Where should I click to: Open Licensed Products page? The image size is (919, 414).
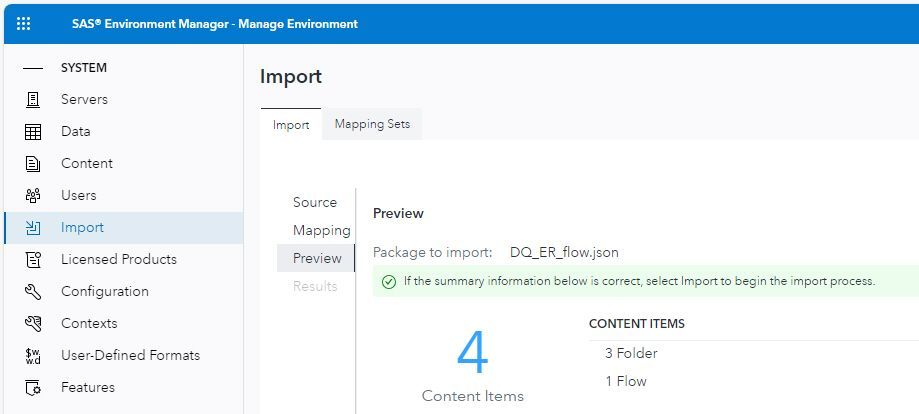pos(118,259)
